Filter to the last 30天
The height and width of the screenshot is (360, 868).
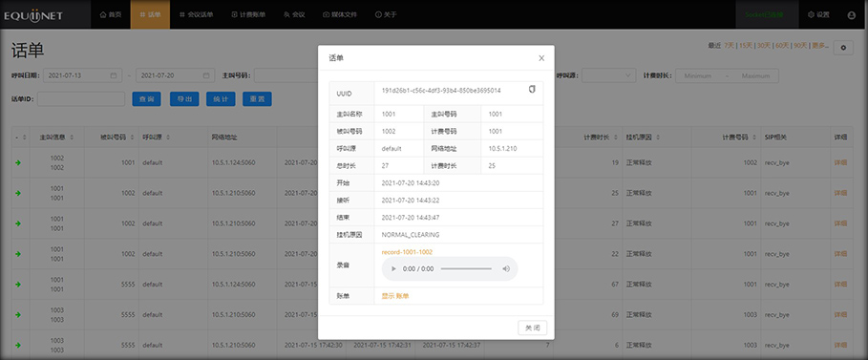[764, 46]
